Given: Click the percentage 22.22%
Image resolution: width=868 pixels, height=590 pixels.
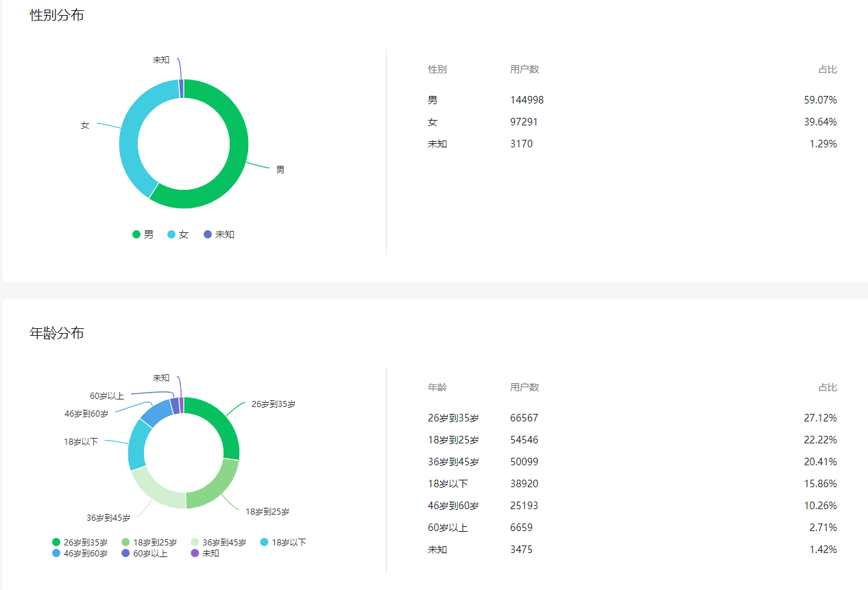Looking at the screenshot, I should point(820,440).
